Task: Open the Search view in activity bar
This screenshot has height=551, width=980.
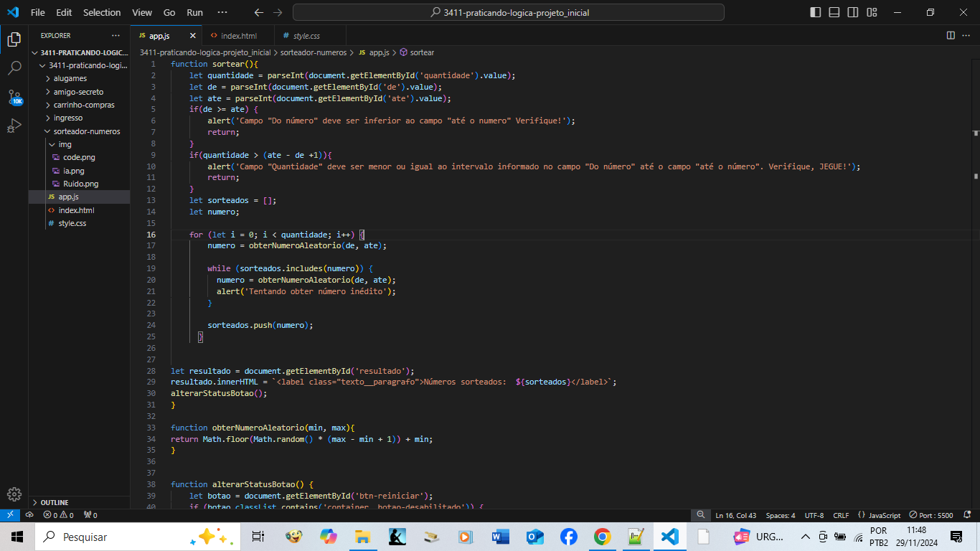Action: click(14, 68)
